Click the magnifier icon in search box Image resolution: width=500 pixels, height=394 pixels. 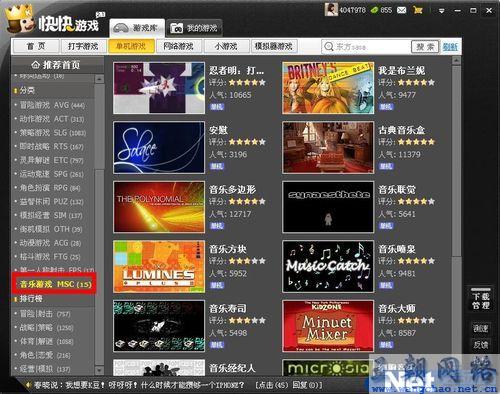[x=329, y=47]
